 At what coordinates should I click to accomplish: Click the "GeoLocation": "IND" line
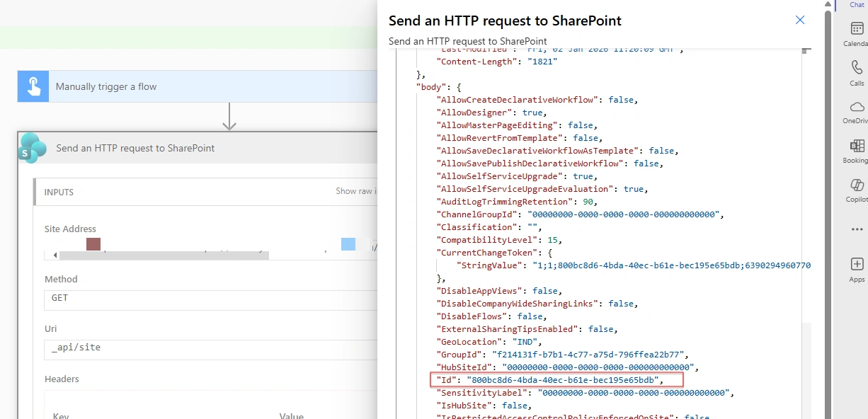[x=490, y=342]
